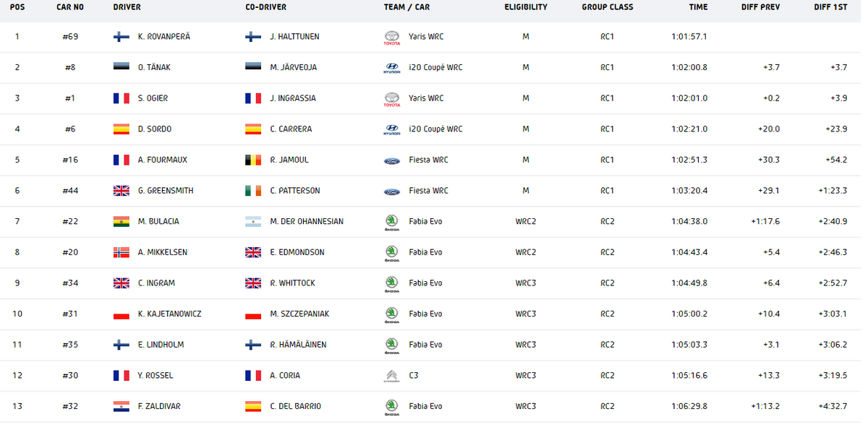
Task: Open driver G. Greensmith's name
Action: coord(166,191)
